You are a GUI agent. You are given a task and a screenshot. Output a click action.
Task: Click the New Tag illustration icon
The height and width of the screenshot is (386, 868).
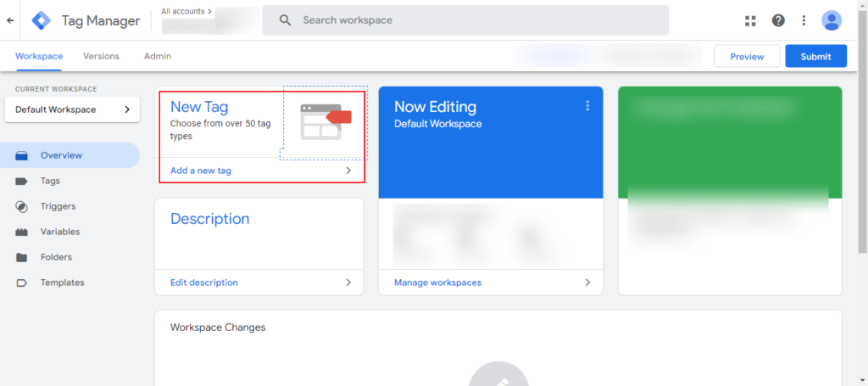323,121
